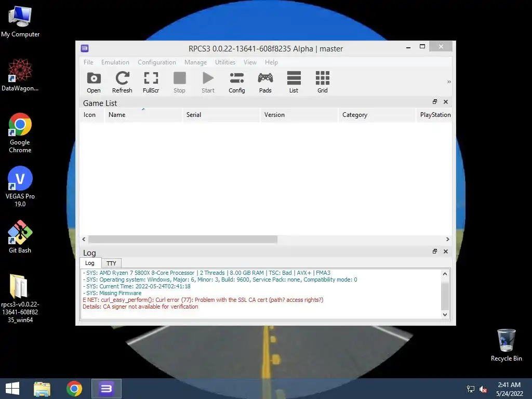Select the Recycle Bin icon

506,345
